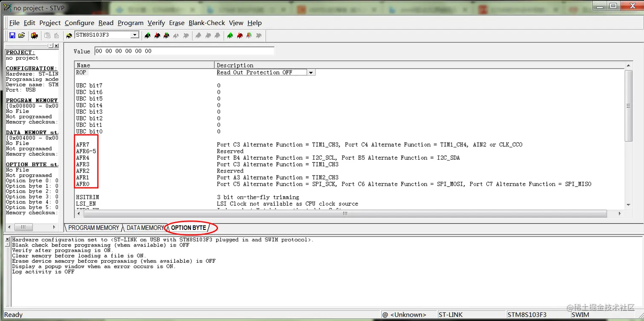
Task: Click grayed Verify all tabs chip icon
Action: coord(217,35)
